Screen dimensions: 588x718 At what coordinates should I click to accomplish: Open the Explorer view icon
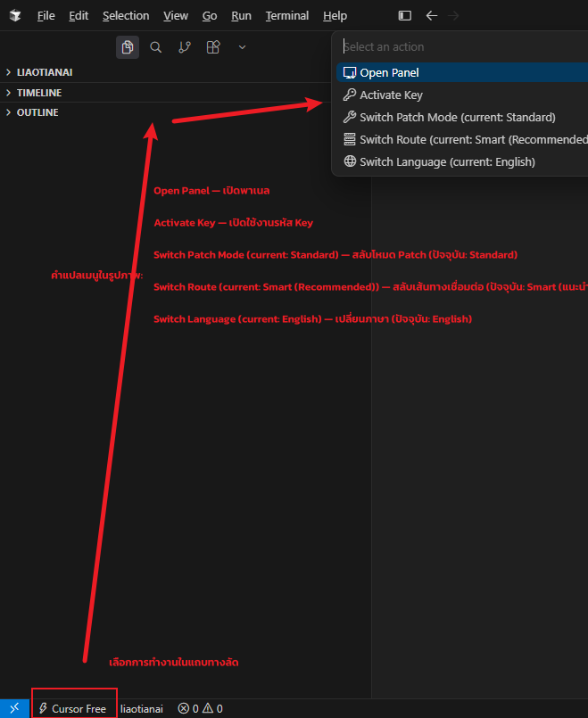tap(128, 47)
